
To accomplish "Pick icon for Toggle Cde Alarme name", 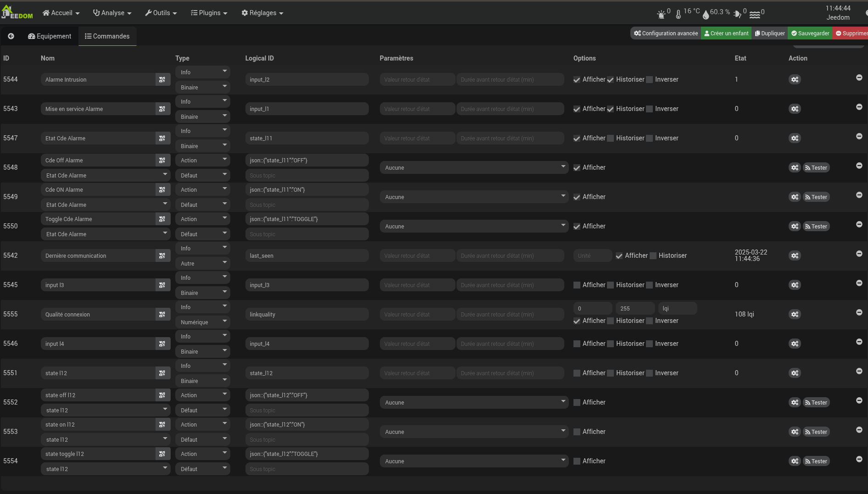I will (x=162, y=219).
